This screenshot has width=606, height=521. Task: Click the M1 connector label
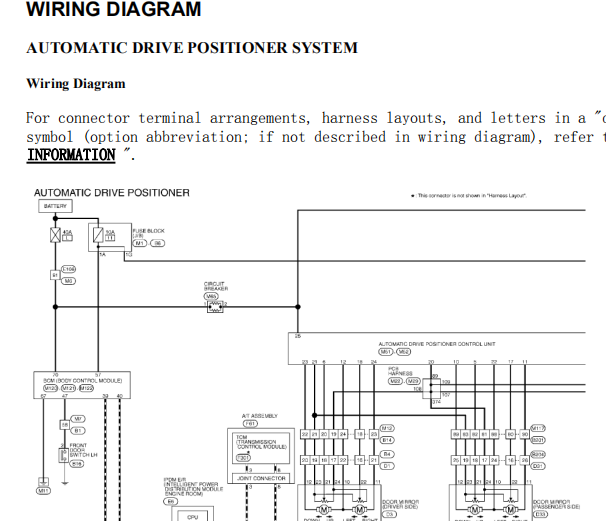pyautogui.click(x=140, y=243)
